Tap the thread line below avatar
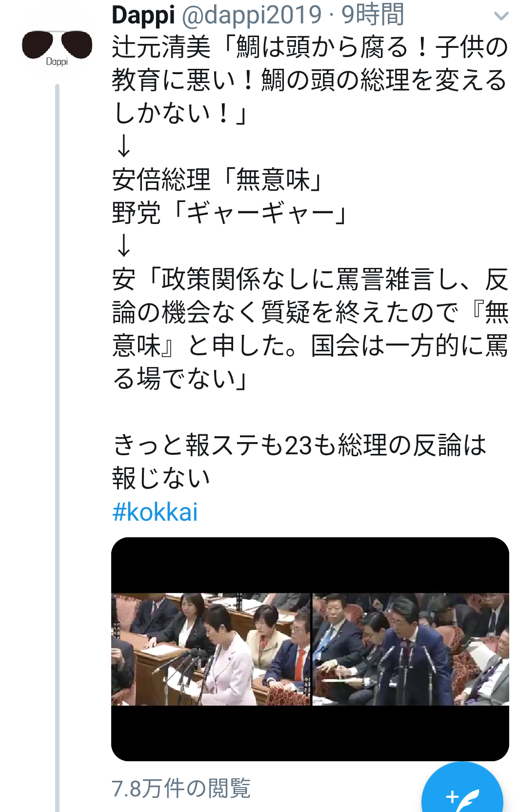The image size is (517, 812). (x=57, y=439)
